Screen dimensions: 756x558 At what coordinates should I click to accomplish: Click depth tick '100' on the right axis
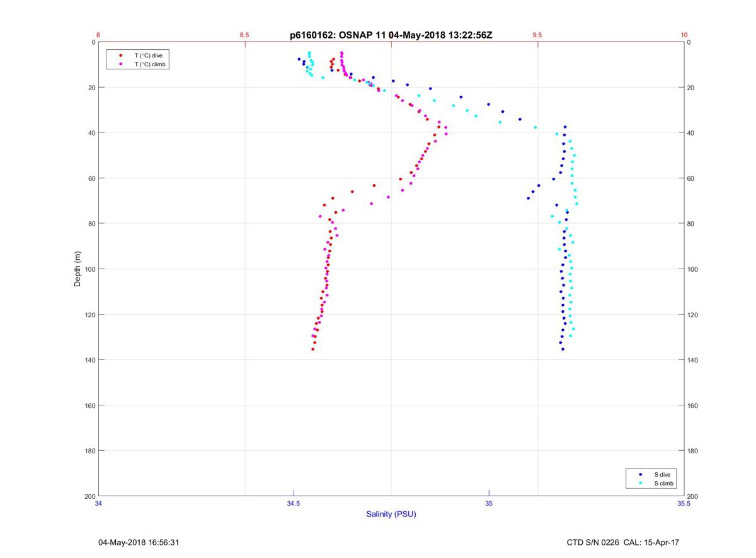point(694,269)
